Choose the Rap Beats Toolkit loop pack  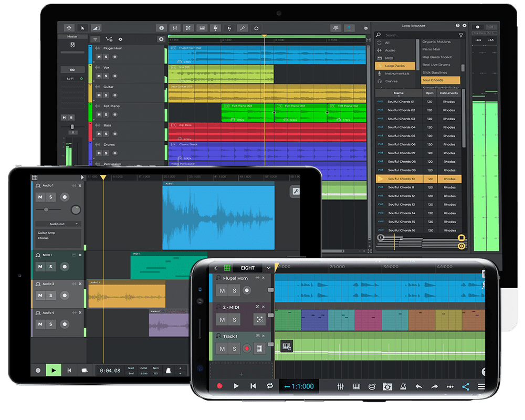[x=437, y=57]
